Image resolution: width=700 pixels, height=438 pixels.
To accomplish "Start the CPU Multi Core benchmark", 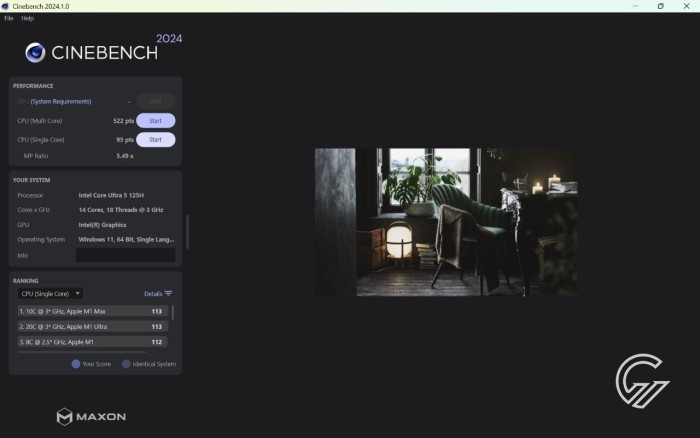I will (x=155, y=121).
